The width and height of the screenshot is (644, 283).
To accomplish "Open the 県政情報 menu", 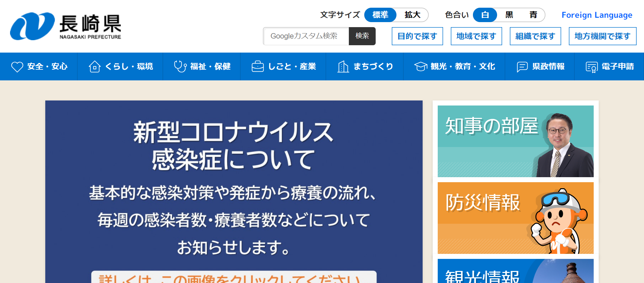I will 540,66.
